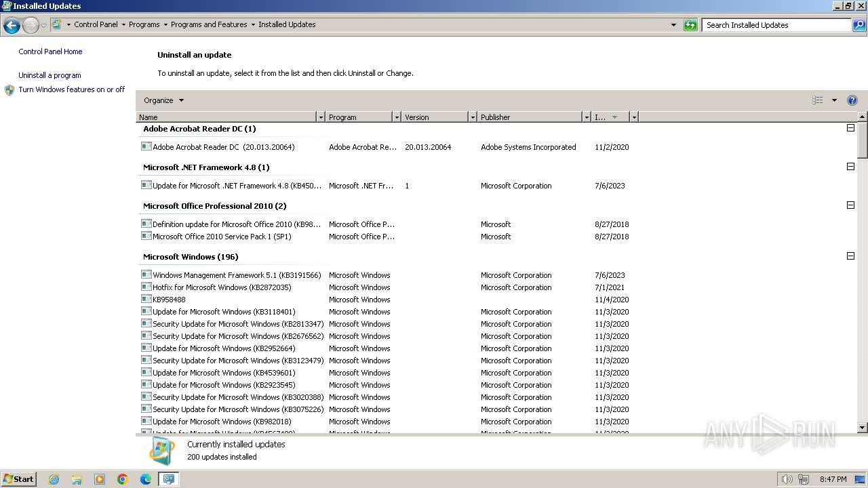
Task: Click Control Panel in the breadcrumb
Action: click(96, 24)
